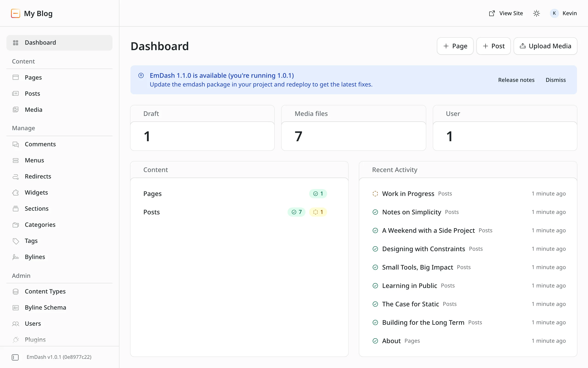Viewport: 588px width, 368px height.
Task: Open The Case for Static entry
Action: (x=469, y=304)
